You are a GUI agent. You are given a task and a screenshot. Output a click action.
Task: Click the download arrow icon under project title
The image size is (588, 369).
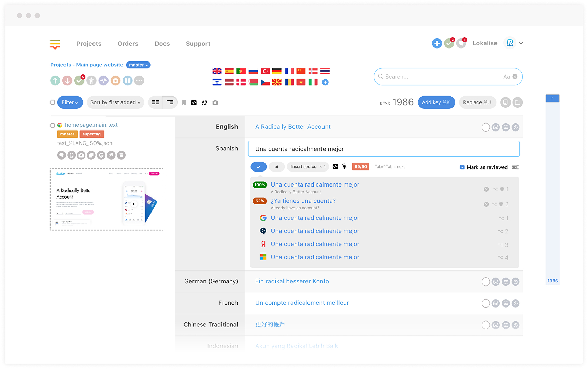pyautogui.click(x=67, y=81)
